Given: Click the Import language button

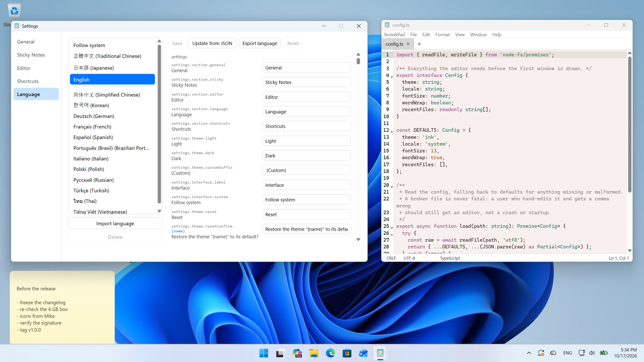Looking at the screenshot, I should point(115,223).
